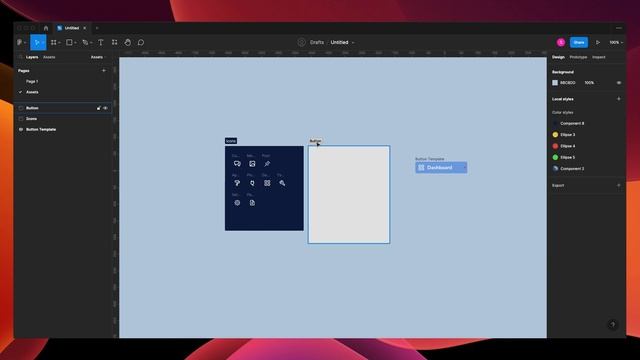Open the help question mark button

coord(612,324)
